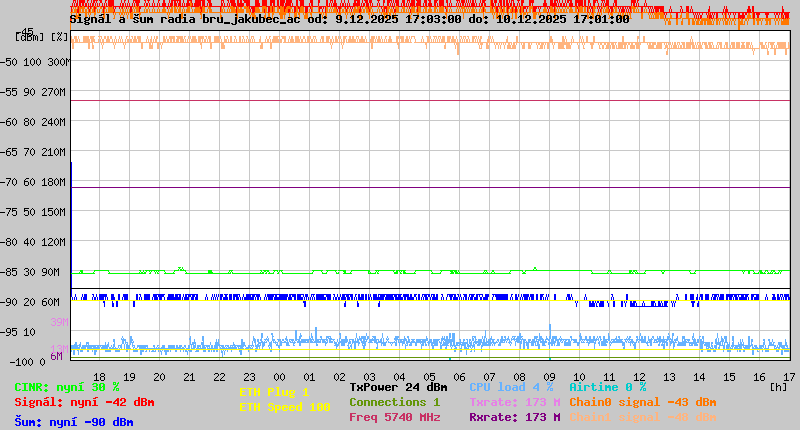This screenshot has height=430, width=800.
Task: Click the pink '39M' rate label
Action: [x=59, y=322]
